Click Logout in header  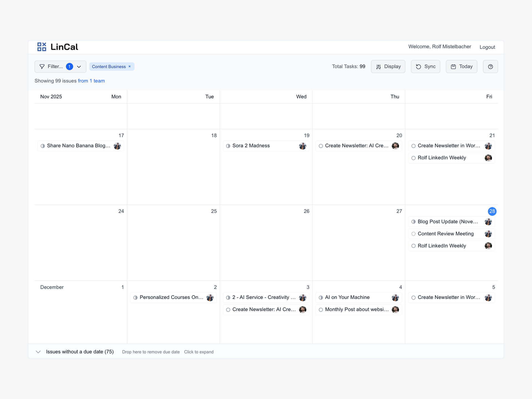coord(487,47)
